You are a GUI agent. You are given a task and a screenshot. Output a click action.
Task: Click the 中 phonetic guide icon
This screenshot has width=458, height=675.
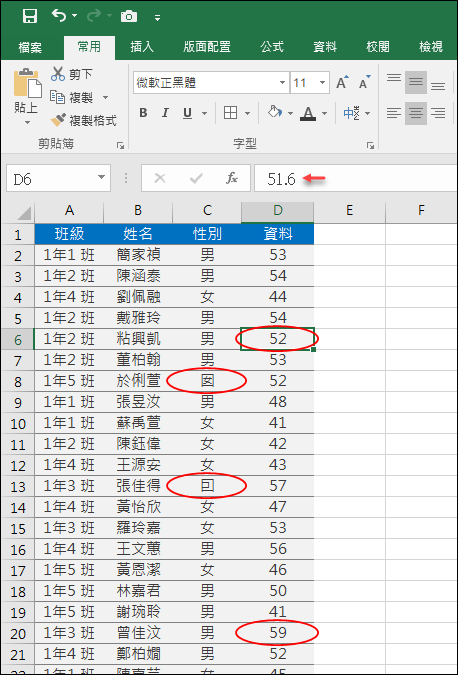pos(351,113)
